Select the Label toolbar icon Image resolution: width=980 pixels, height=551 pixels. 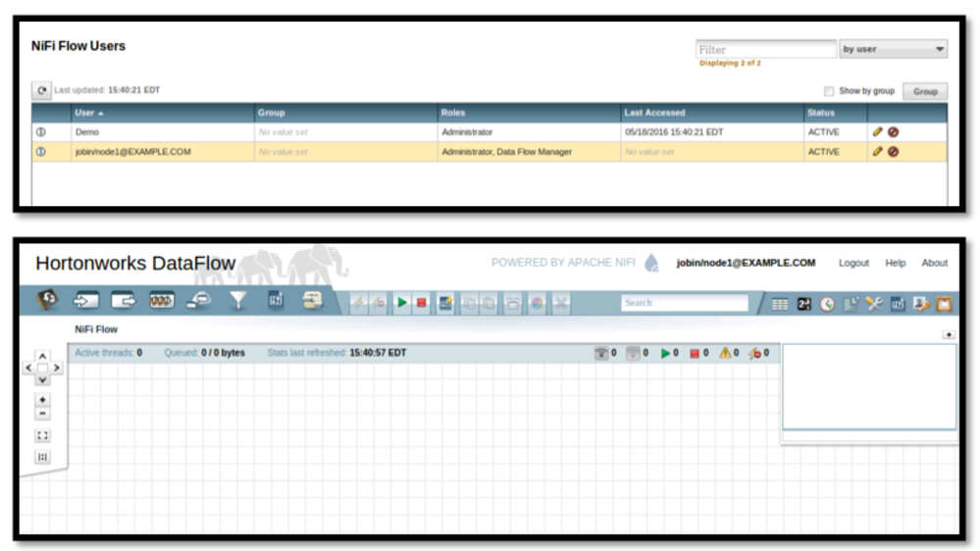click(313, 300)
